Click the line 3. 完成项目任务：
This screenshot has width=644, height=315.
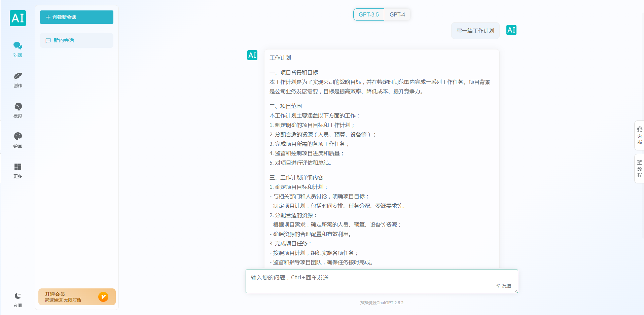point(291,244)
